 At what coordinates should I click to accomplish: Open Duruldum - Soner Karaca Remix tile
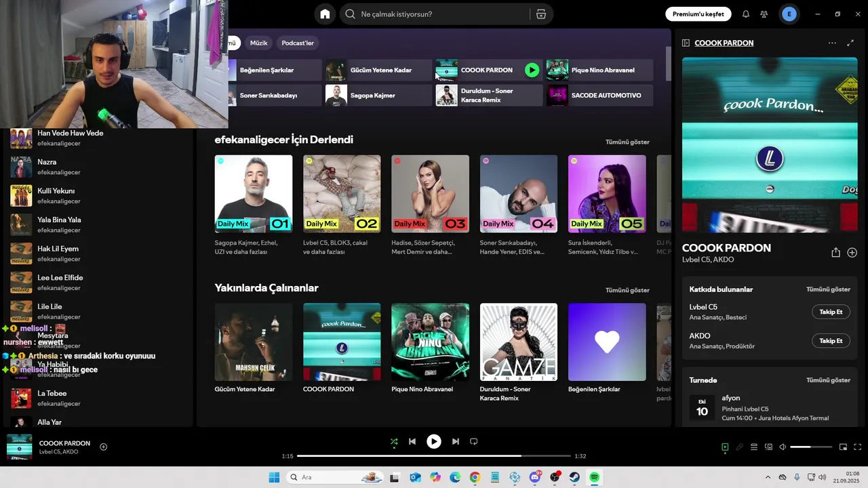pos(489,96)
